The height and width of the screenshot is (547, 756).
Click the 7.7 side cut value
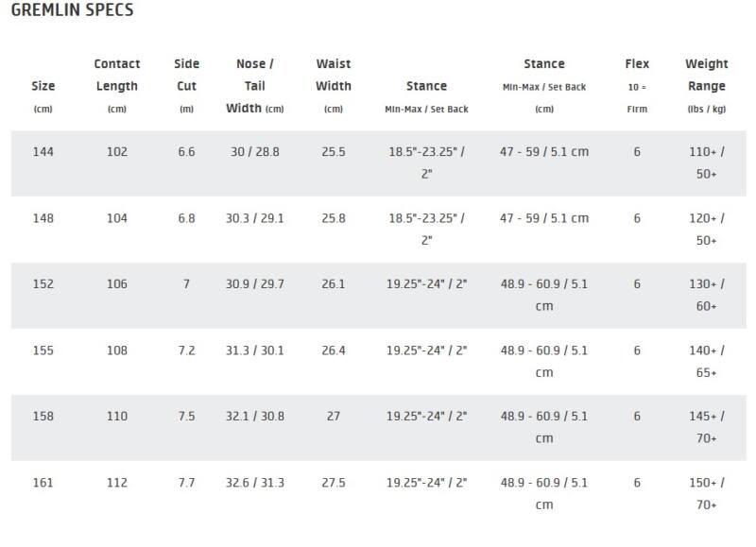click(x=187, y=483)
